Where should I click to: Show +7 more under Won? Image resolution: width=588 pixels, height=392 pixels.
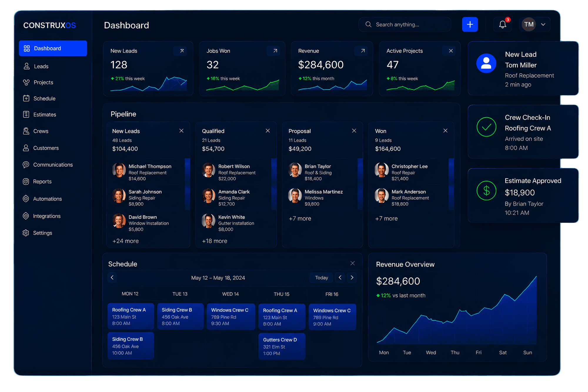pos(386,219)
